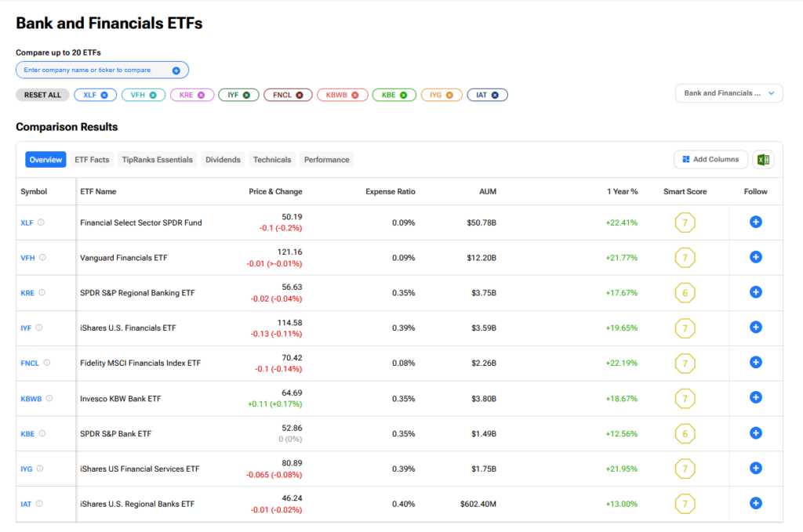
Task: Click KRE's Smart Score 6 badge
Action: [x=685, y=293]
